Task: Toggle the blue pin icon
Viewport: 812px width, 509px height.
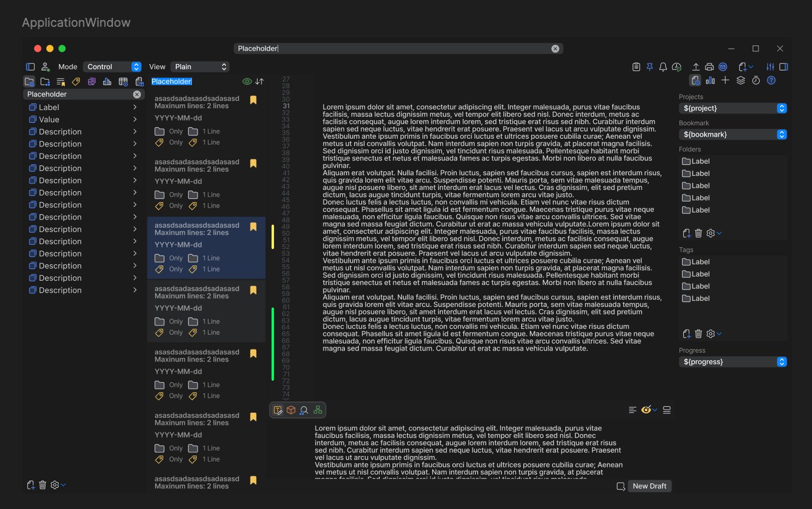Action: [649, 67]
